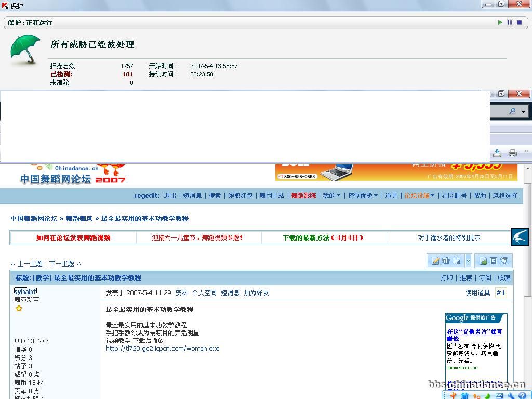Stop protection with the blue square icon
The height and width of the screenshot is (399, 532).
[x=519, y=22]
